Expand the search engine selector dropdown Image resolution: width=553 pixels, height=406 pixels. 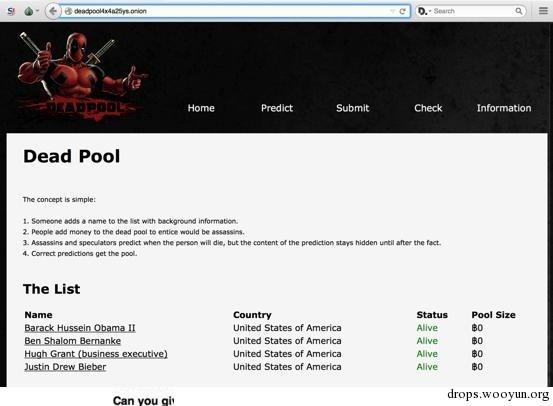[x=423, y=11]
